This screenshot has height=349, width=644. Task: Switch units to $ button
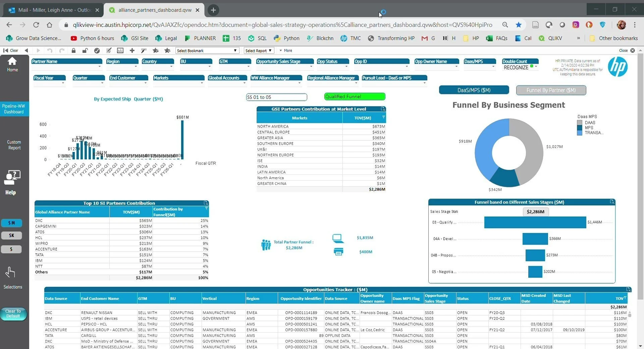pyautogui.click(x=11, y=249)
